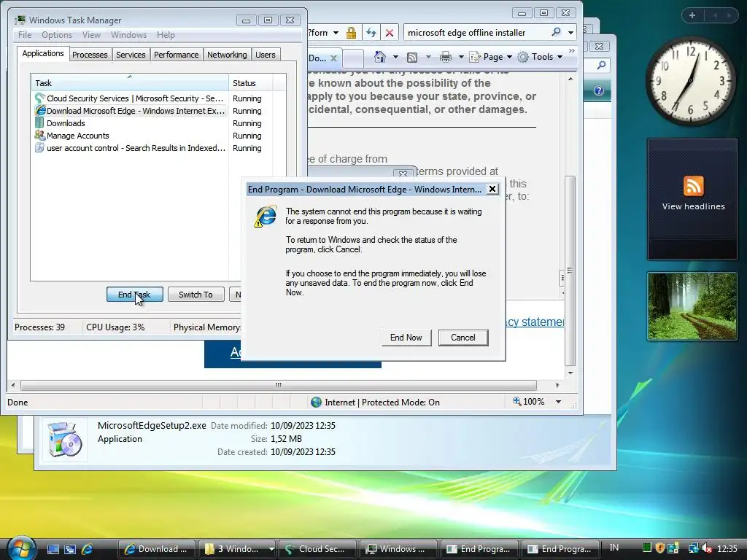Close the End Program dialog with X
Viewport: 747px width, 560px height.
492,189
